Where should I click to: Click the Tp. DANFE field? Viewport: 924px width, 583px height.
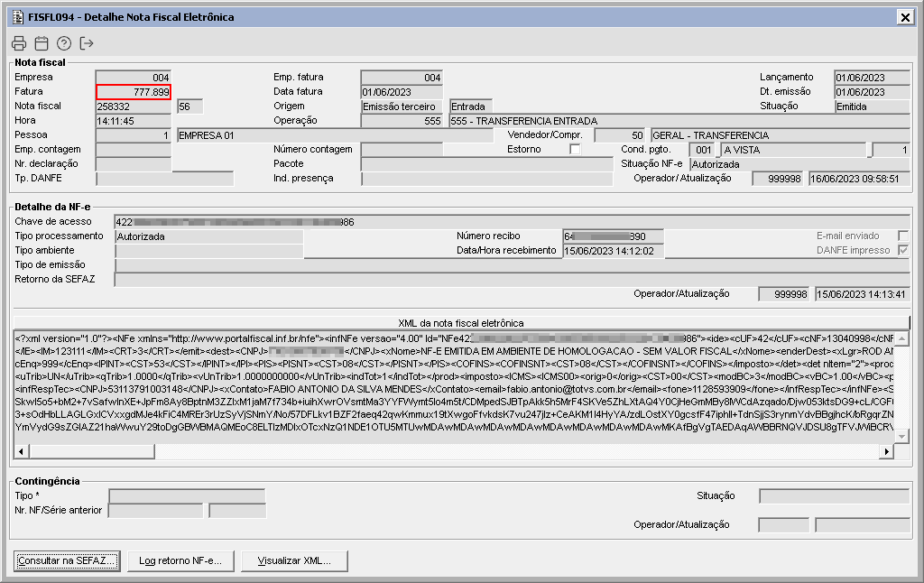coord(165,179)
